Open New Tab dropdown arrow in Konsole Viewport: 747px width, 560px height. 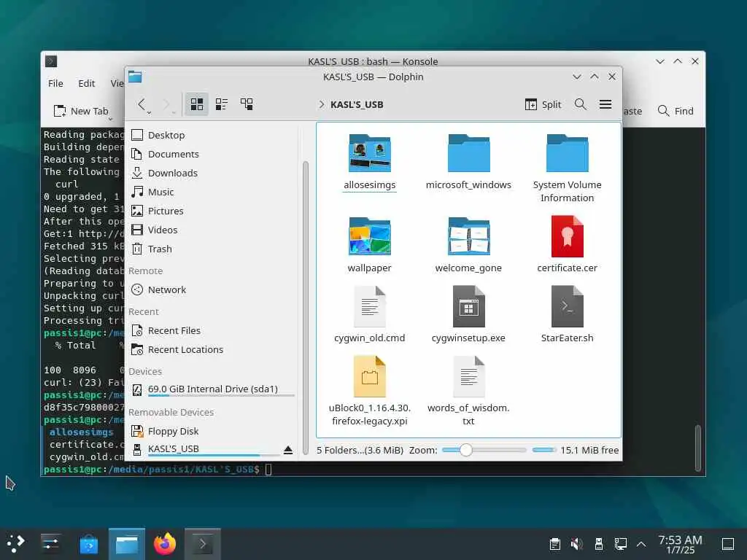[x=111, y=119]
